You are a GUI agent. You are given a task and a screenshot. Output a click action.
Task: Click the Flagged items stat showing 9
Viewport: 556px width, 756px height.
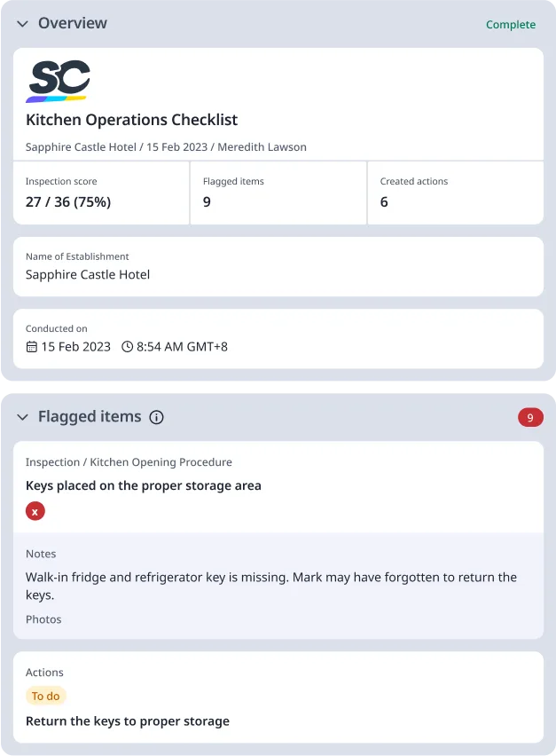point(207,201)
